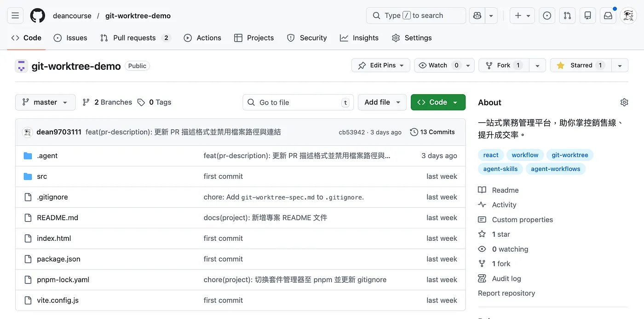Expand the Copilot dropdown arrow
Screen dimensions: 644x319
click(x=491, y=16)
